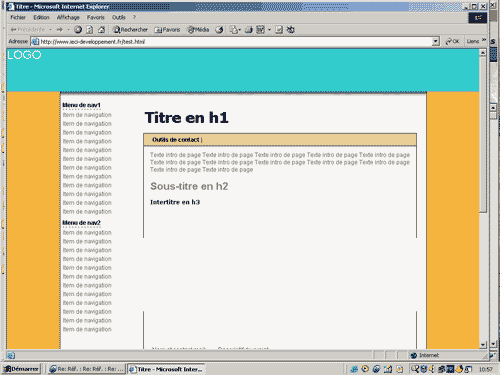Viewport: 500px width, 375px height.
Task: Click the page scrollbar up arrow
Action: pos(482,52)
